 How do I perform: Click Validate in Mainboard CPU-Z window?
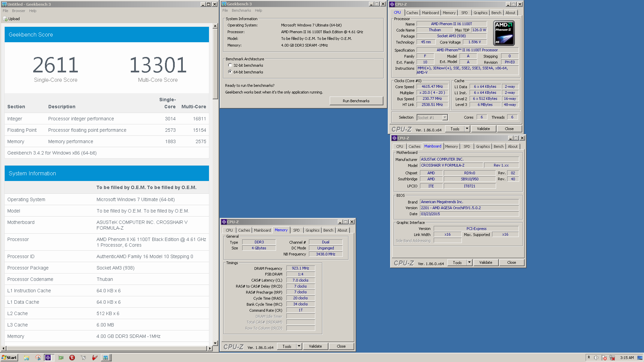click(x=485, y=262)
